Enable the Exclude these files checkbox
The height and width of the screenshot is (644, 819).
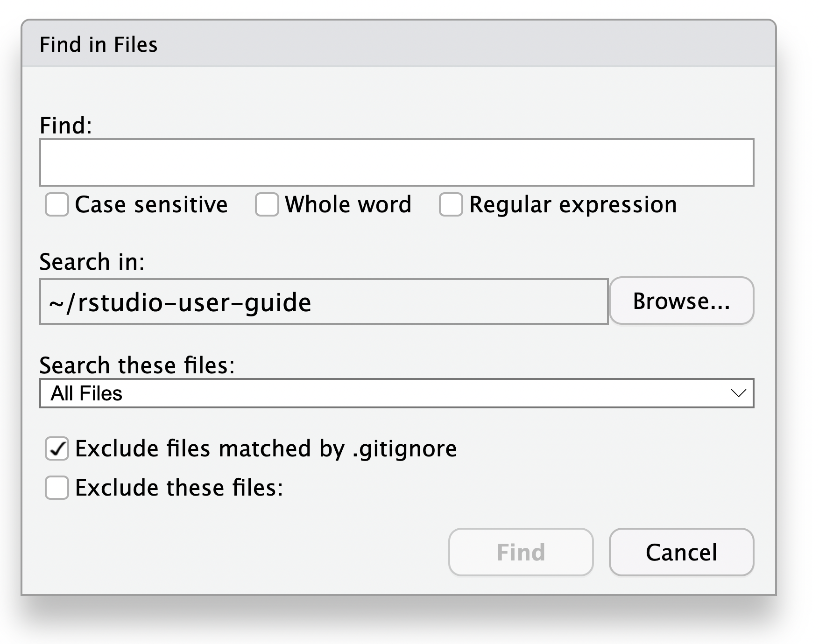point(57,488)
